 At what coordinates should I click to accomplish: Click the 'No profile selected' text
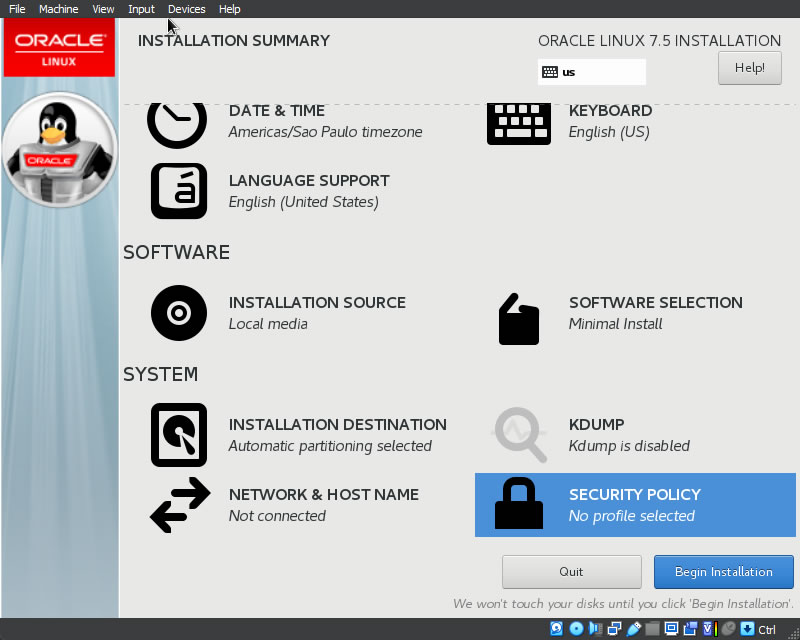point(632,516)
